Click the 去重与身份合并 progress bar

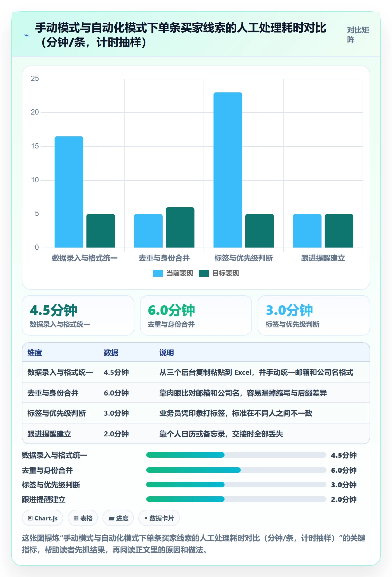tap(236, 470)
